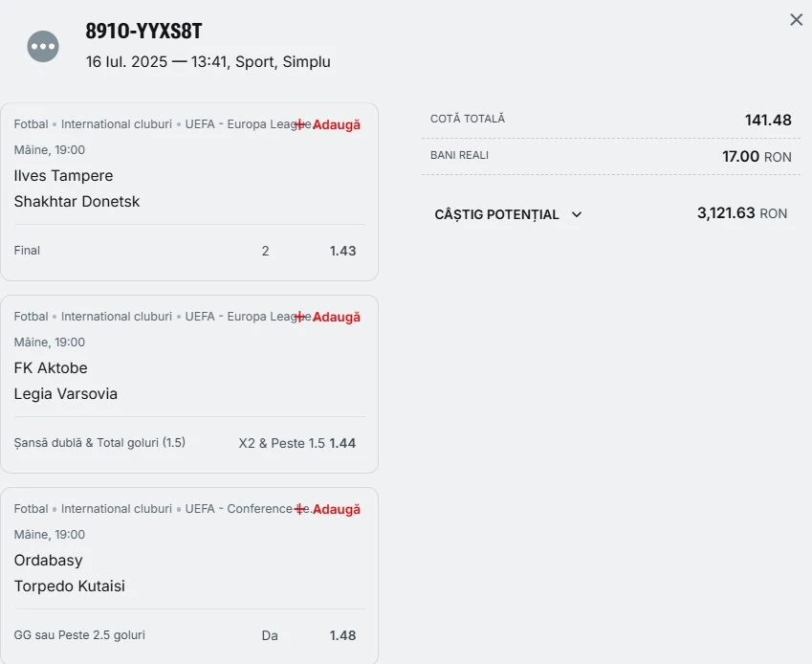Click the Câștig Potențial label text
This screenshot has width=812, height=664.
click(496, 214)
